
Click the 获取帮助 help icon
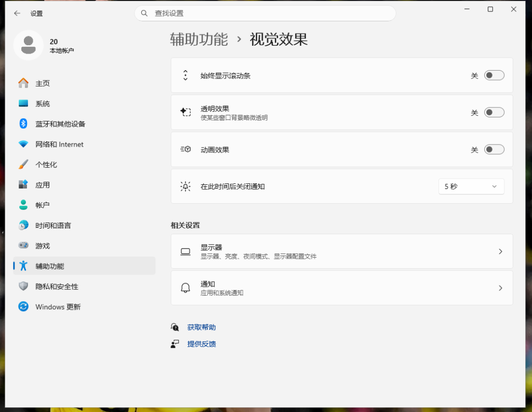(175, 327)
